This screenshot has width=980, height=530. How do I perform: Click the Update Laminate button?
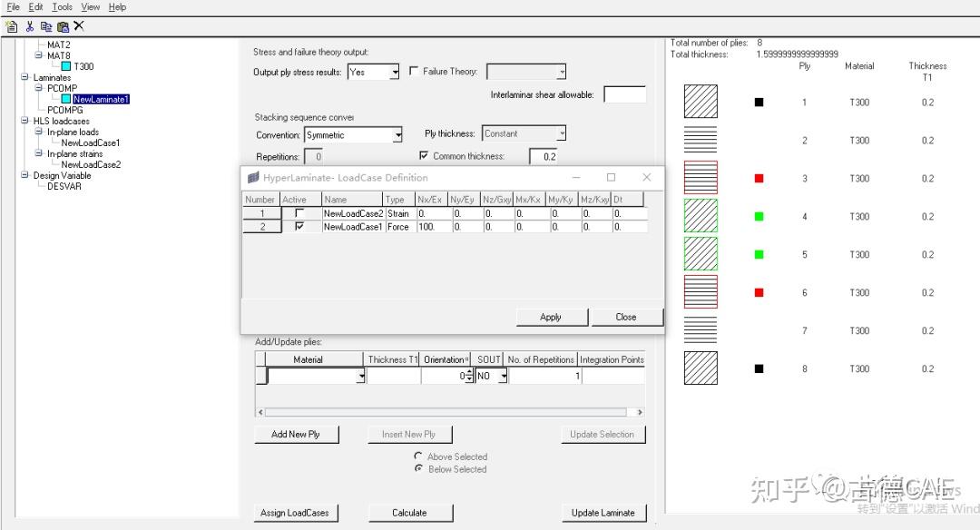(603, 513)
